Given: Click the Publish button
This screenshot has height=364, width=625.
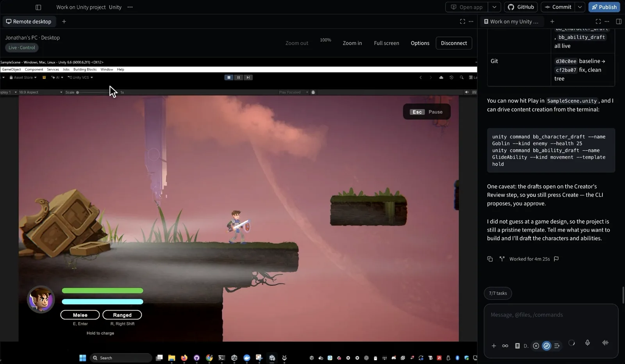Looking at the screenshot, I should pyautogui.click(x=604, y=7).
